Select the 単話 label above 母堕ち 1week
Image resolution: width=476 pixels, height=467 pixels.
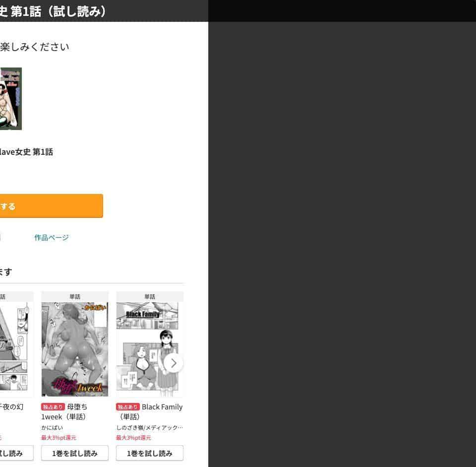[75, 297]
